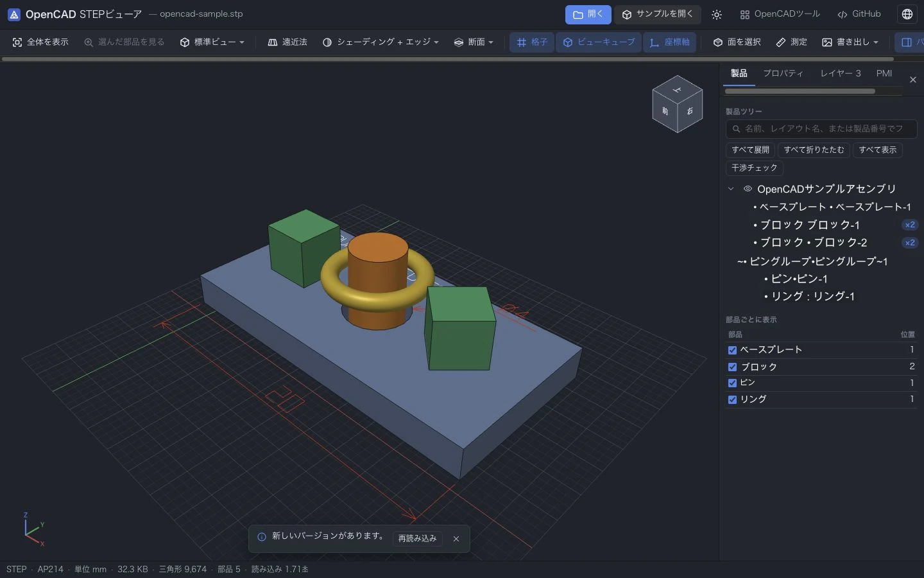Focus the 製品ツリー search field
Image resolution: width=924 pixels, height=578 pixels.
click(x=821, y=128)
